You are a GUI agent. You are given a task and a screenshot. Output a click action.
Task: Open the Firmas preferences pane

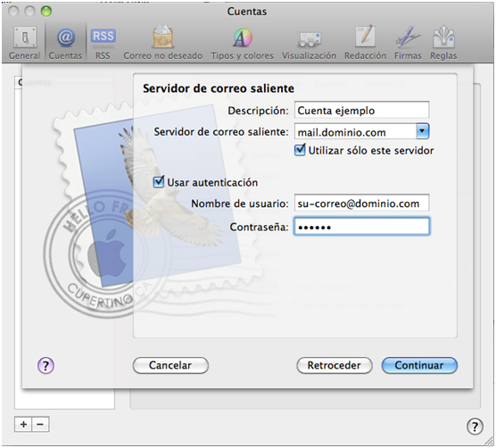point(408,43)
